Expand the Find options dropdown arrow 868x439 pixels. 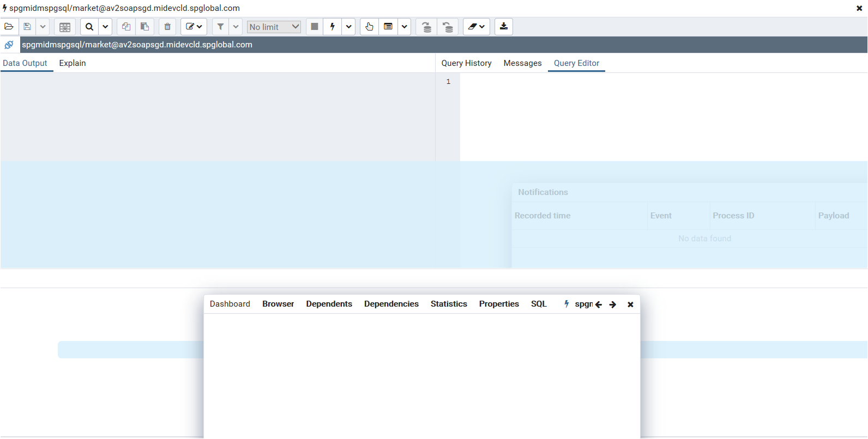tap(105, 27)
